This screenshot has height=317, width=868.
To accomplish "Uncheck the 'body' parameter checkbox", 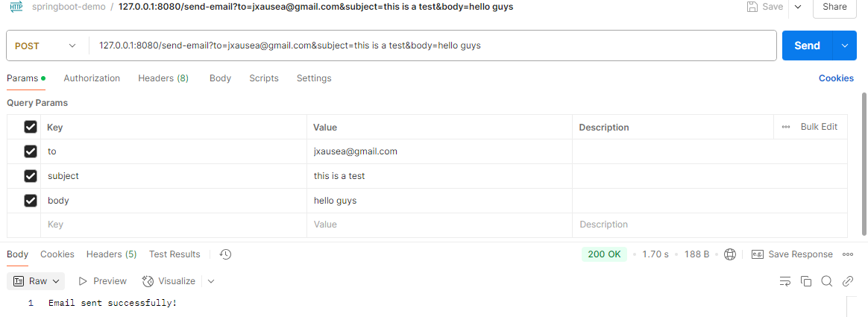I will click(x=31, y=201).
